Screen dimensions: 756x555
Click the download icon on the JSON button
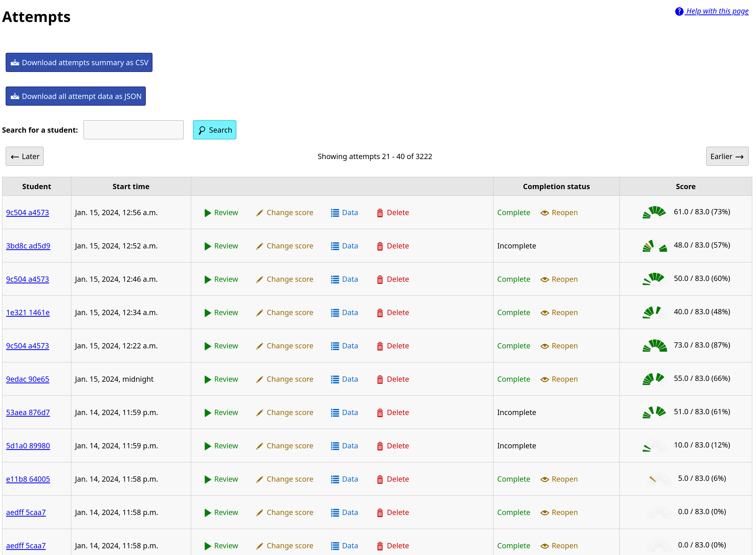[15, 96]
